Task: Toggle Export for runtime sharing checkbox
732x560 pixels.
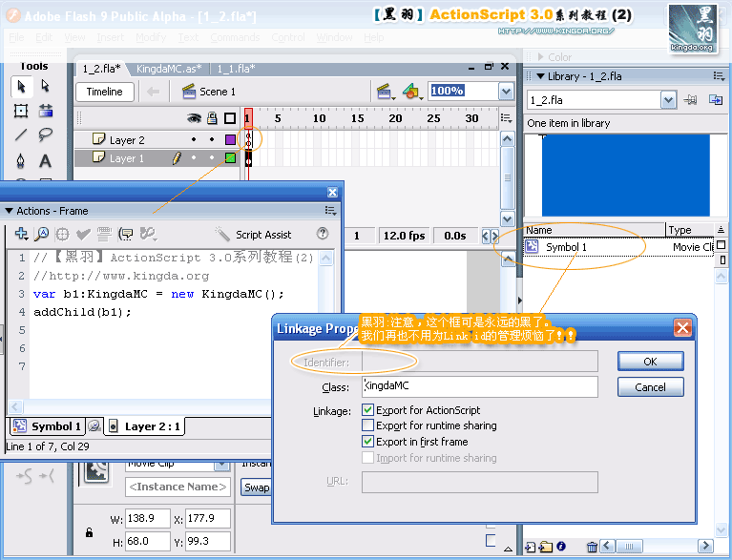Action: (367, 425)
